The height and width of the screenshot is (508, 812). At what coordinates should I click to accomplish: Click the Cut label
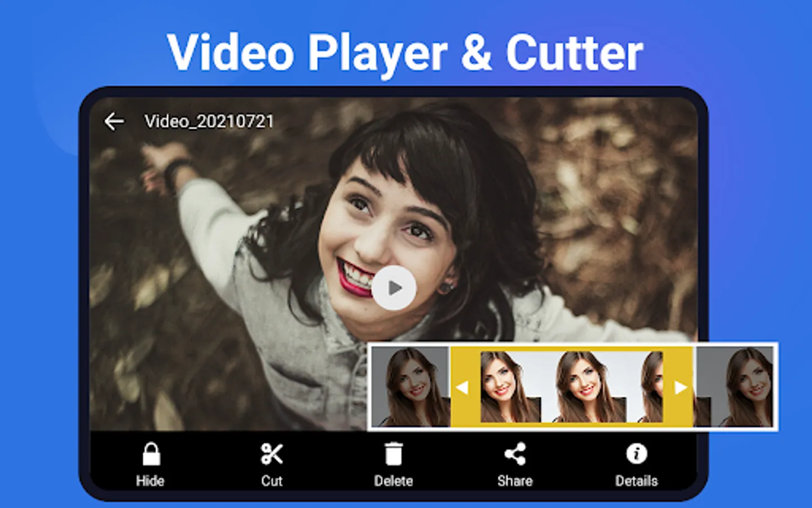[x=272, y=481]
